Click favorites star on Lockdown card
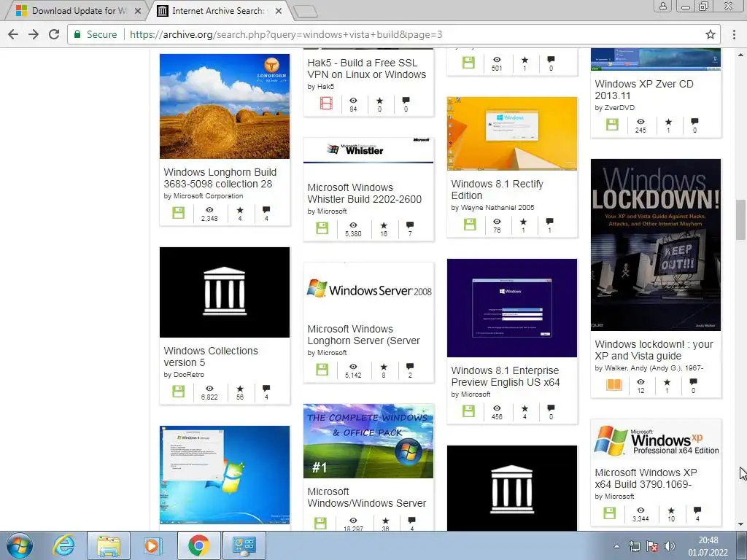The image size is (747, 560). point(667,382)
